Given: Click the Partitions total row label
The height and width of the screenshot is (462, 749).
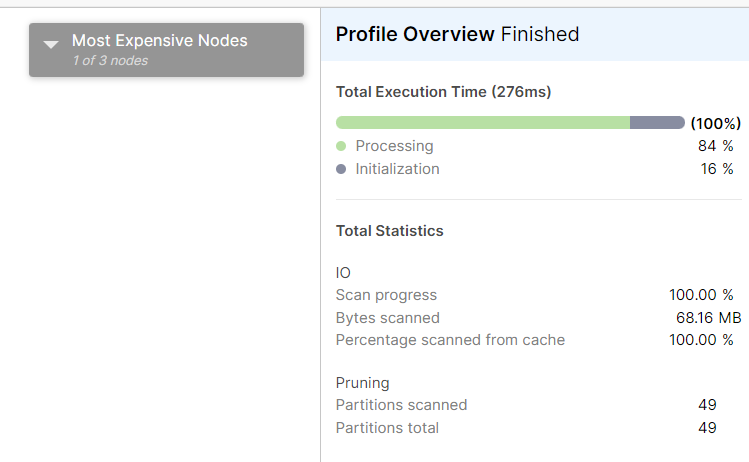Looking at the screenshot, I should (387, 428).
